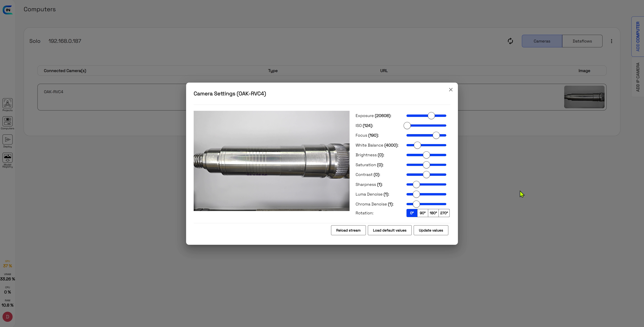This screenshot has height=327, width=644.
Task: Click the app logo in the top left
Action: [x=8, y=10]
